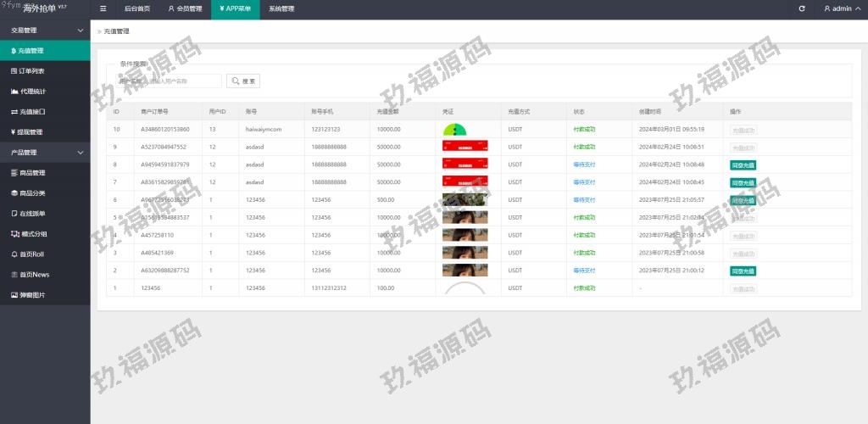Open the admin user dropdown
Image resolution: width=868 pixels, height=424 pixels.
[x=841, y=8]
